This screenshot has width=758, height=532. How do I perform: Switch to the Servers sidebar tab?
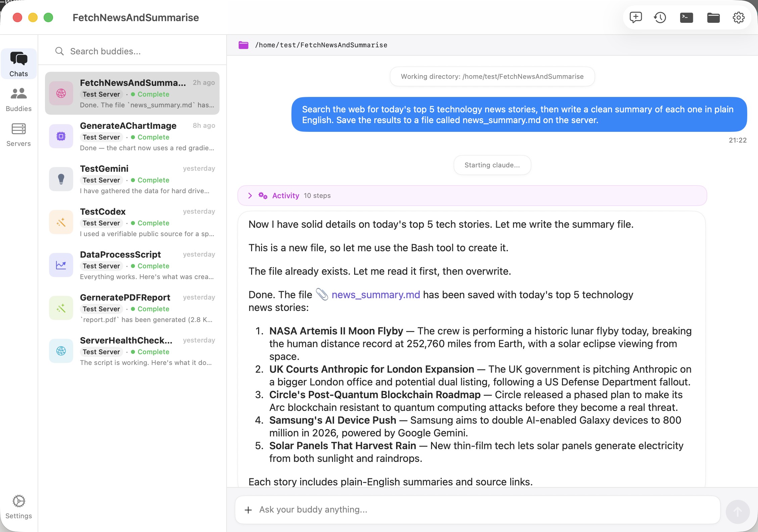(19, 135)
